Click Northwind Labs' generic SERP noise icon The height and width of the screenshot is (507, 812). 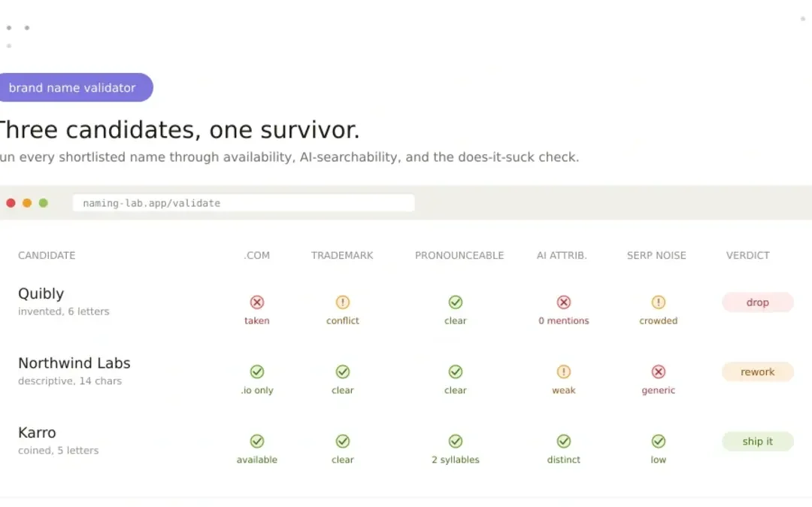(658, 372)
